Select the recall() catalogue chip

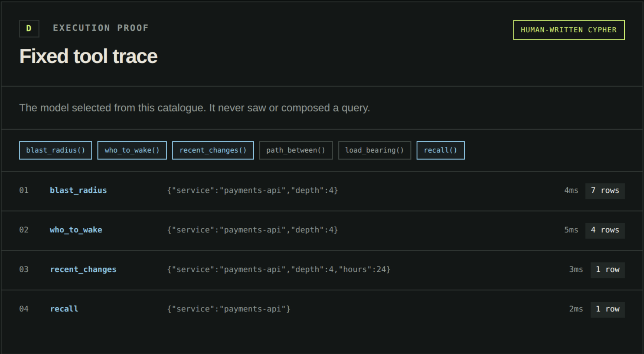pos(441,150)
